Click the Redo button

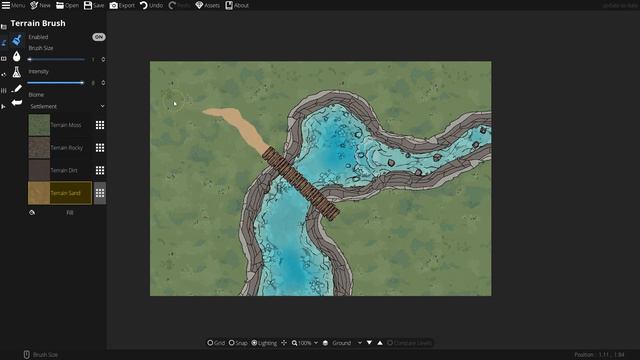(179, 5)
